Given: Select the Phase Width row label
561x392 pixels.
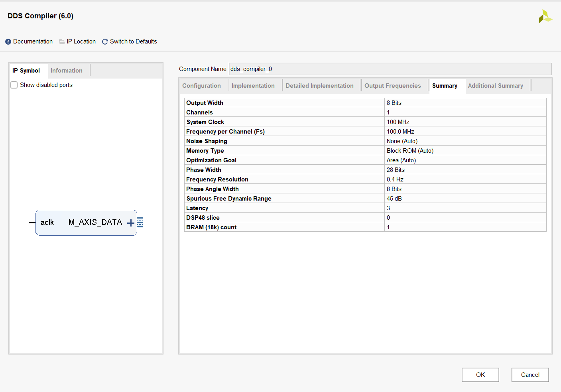Looking at the screenshot, I should 203,170.
